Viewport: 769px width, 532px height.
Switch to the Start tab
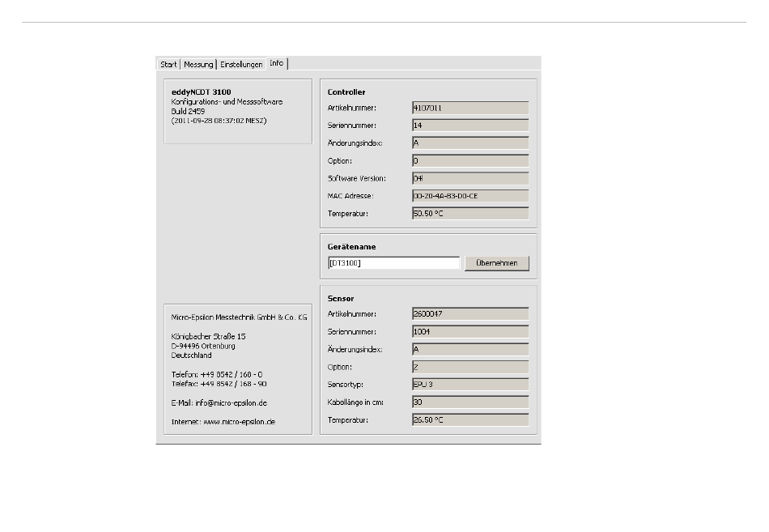(168, 64)
